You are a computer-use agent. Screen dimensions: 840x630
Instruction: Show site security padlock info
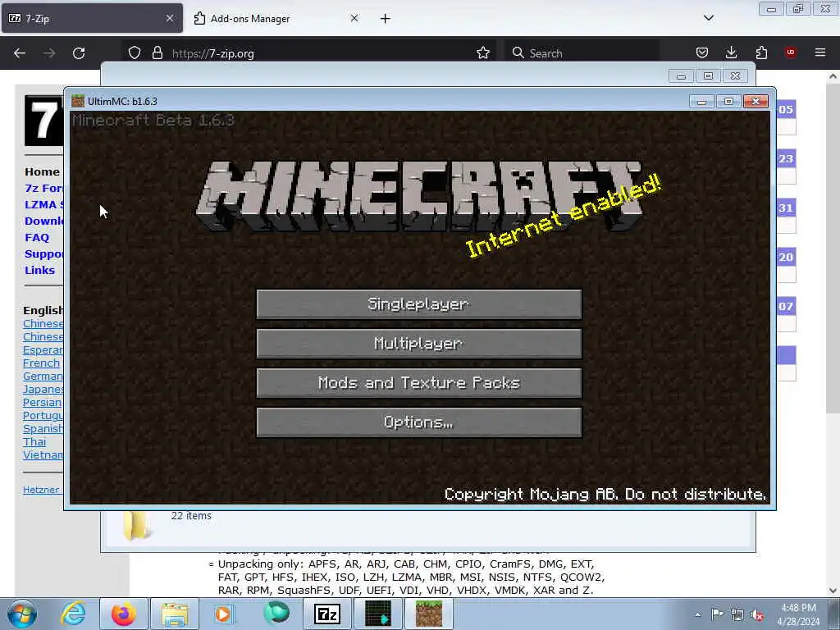pos(157,53)
